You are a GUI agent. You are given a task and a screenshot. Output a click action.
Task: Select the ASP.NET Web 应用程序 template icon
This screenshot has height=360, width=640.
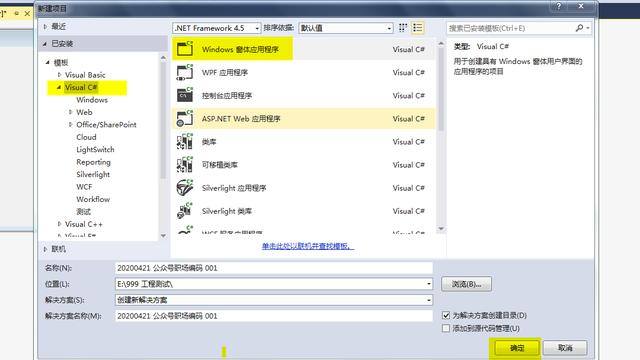185,118
